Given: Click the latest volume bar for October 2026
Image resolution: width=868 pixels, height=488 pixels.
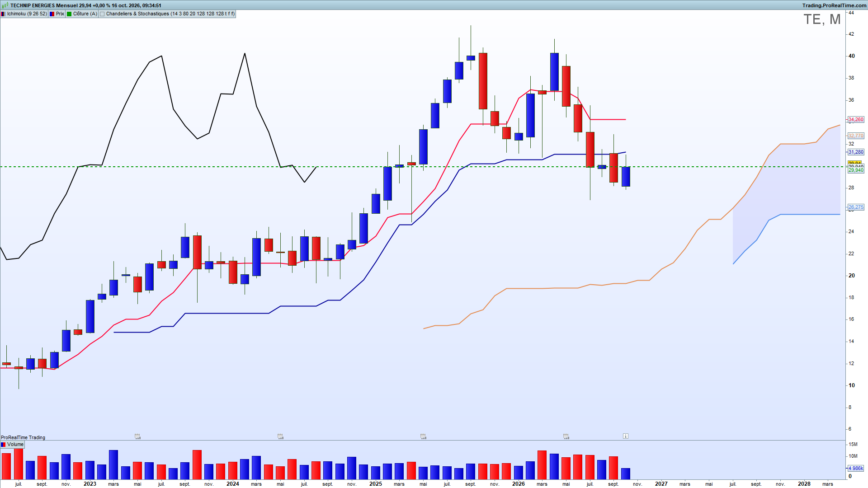Looking at the screenshot, I should click(x=626, y=474).
